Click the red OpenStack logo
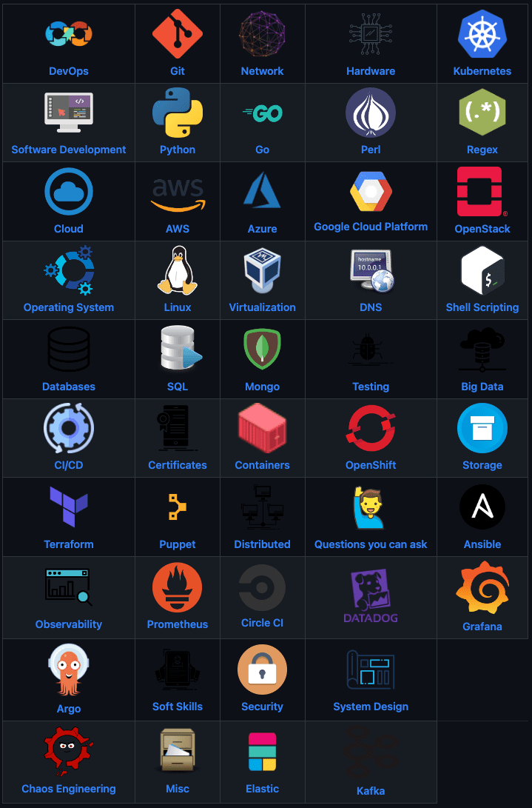532x808 pixels. pos(482,191)
